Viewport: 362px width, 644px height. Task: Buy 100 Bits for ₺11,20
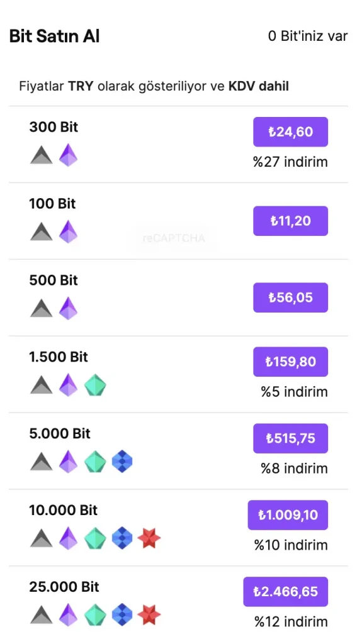pyautogui.click(x=290, y=221)
